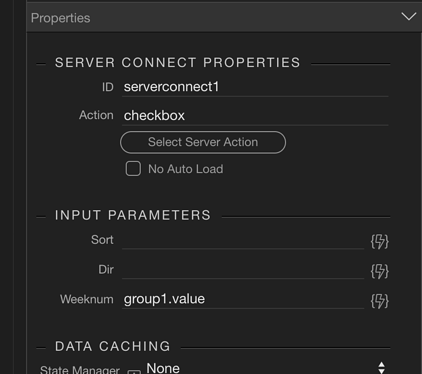This screenshot has height=374, width=422.
Task: Click into the empty Sort input field
Action: click(243, 241)
